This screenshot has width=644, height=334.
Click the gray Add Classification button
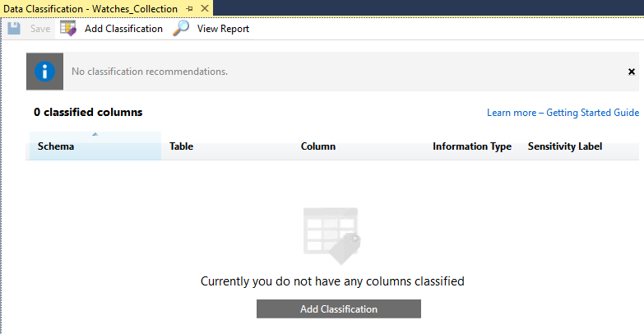point(339,309)
